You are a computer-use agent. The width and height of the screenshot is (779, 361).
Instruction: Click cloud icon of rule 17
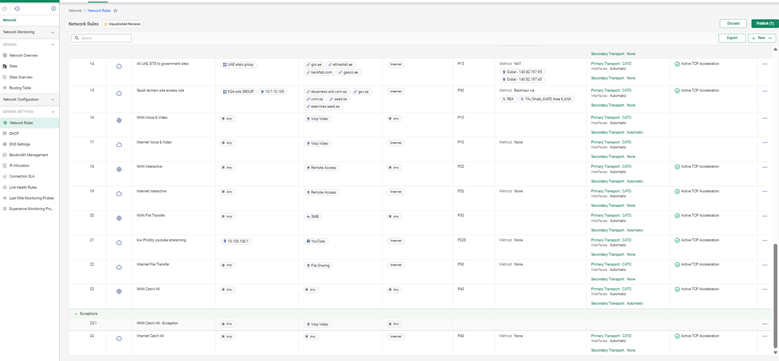tap(119, 144)
